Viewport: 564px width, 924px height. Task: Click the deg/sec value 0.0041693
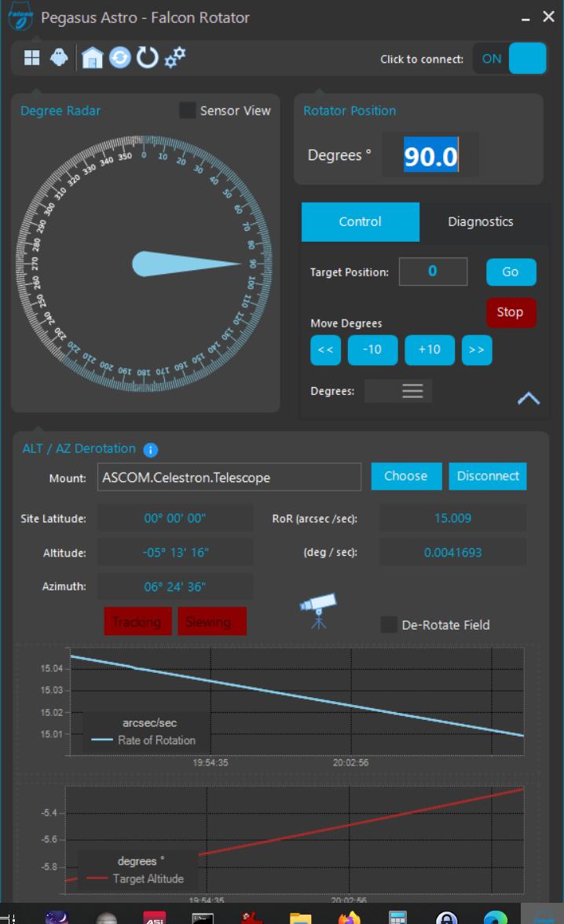coord(452,553)
